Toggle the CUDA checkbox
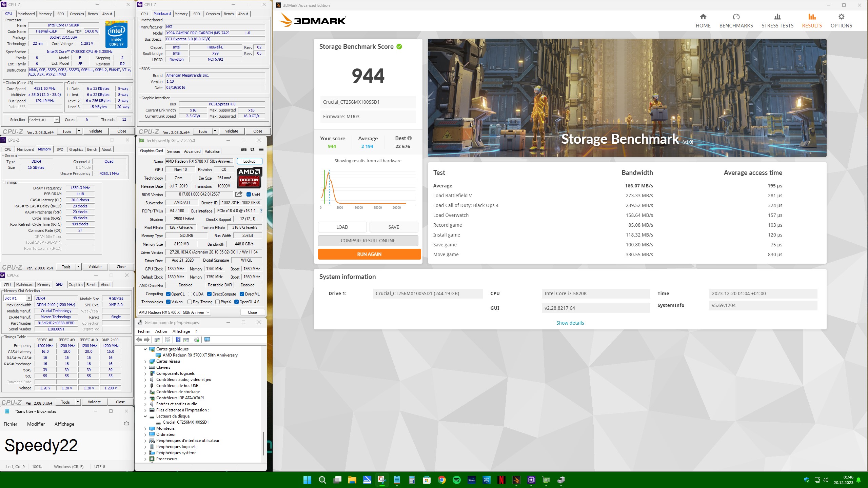 point(190,294)
